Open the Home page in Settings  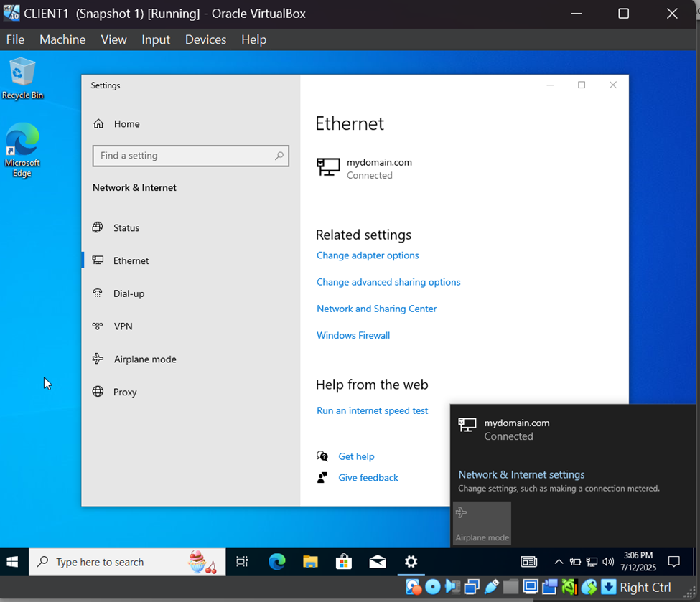click(116, 124)
